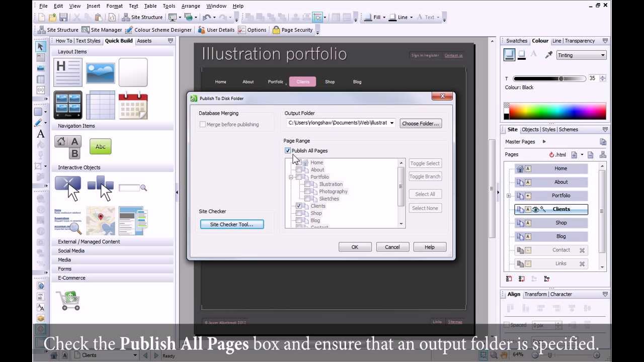The height and width of the screenshot is (362, 644).
Task: Open the page selector dropdown in status bar
Action: (x=135, y=355)
